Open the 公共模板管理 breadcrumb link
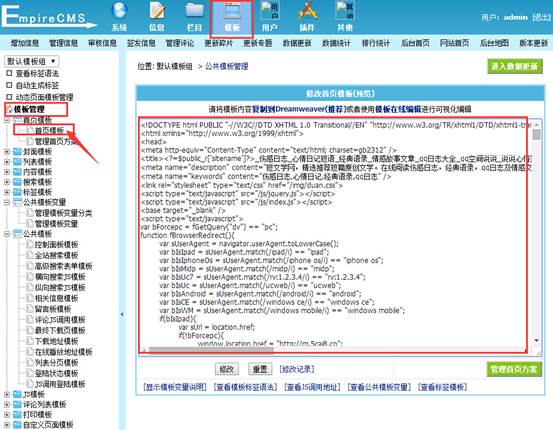 click(226, 66)
